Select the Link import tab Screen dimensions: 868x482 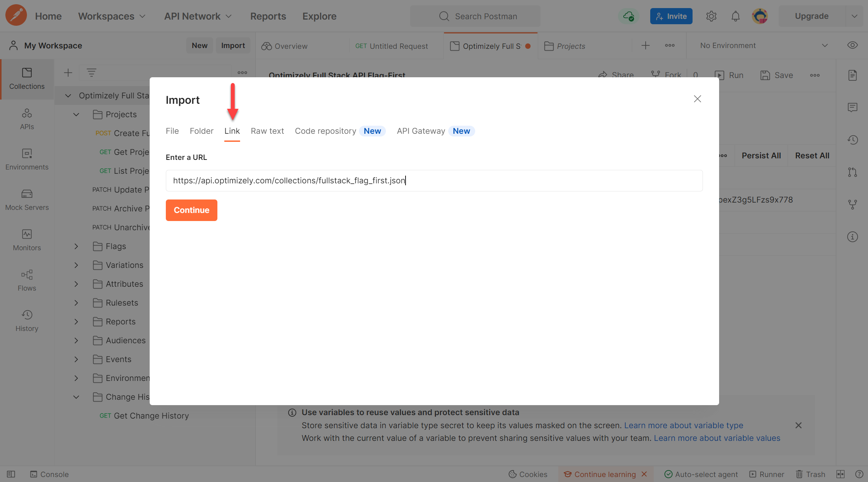232,131
